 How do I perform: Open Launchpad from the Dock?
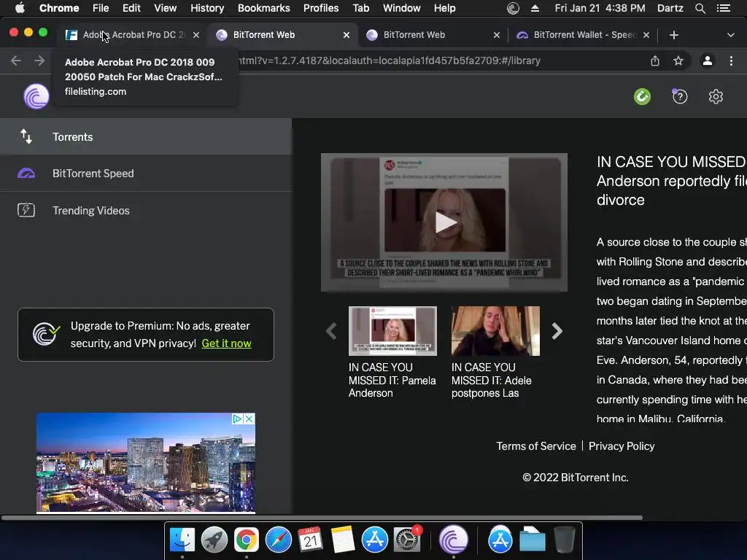(214, 540)
